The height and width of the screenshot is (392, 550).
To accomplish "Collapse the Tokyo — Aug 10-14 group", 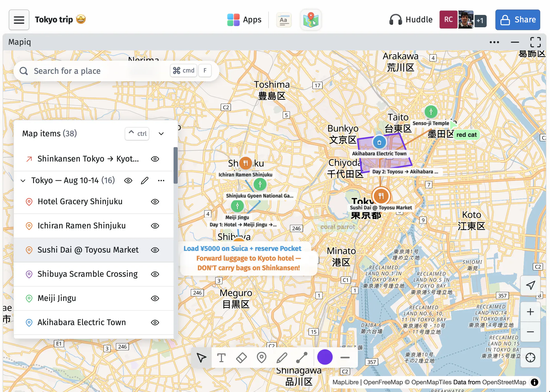I will [23, 181].
